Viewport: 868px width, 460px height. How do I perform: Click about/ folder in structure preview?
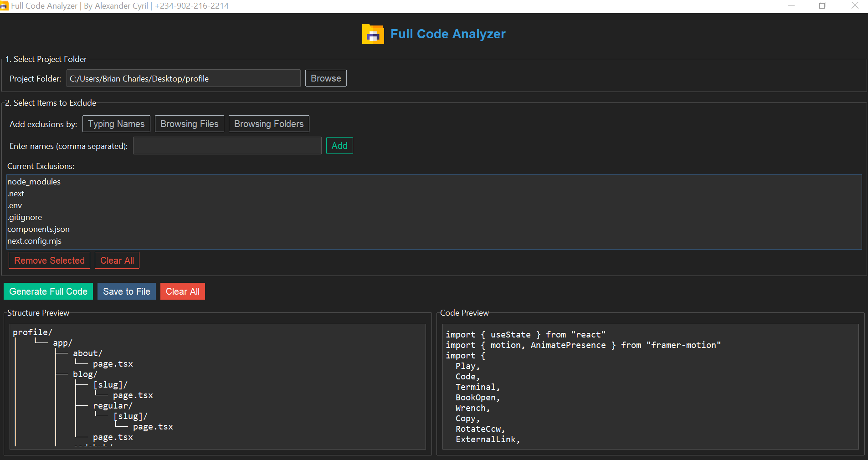[x=87, y=353]
